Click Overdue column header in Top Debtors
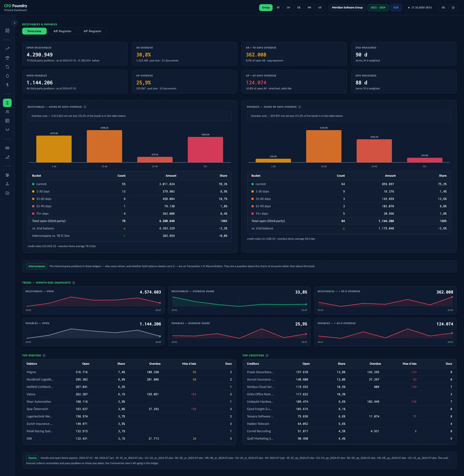 click(x=155, y=364)
